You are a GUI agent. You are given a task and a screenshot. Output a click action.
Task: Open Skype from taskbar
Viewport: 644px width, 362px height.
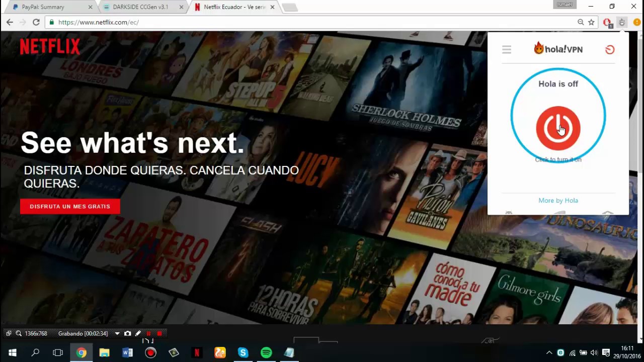tap(243, 353)
